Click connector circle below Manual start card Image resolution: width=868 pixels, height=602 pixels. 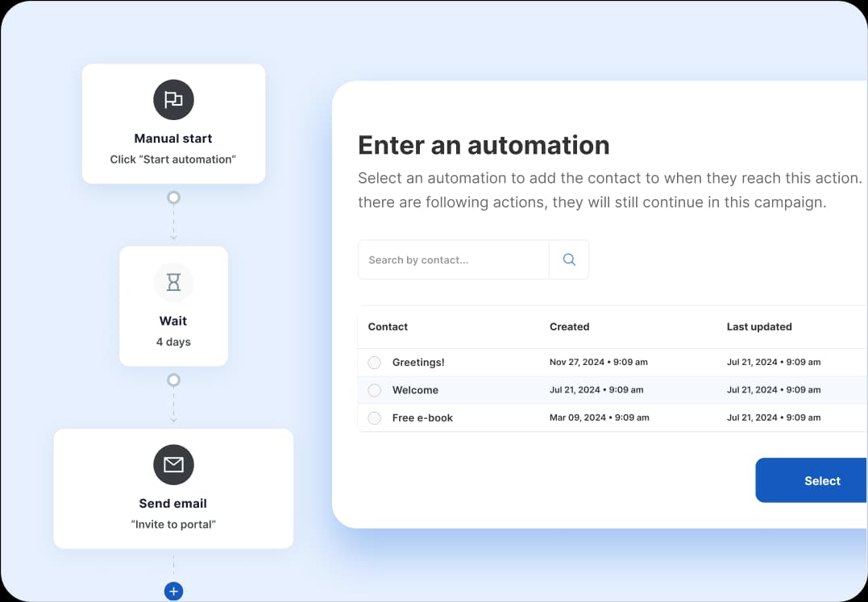(173, 197)
